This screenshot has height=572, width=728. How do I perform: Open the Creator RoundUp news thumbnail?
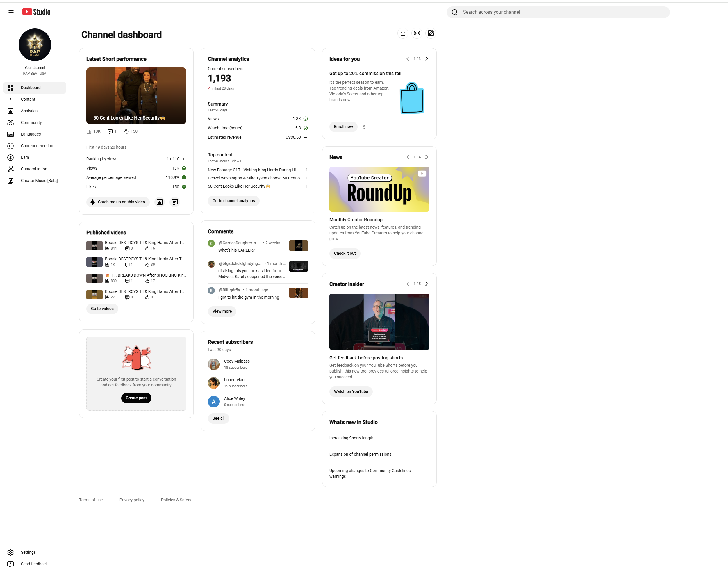(379, 189)
